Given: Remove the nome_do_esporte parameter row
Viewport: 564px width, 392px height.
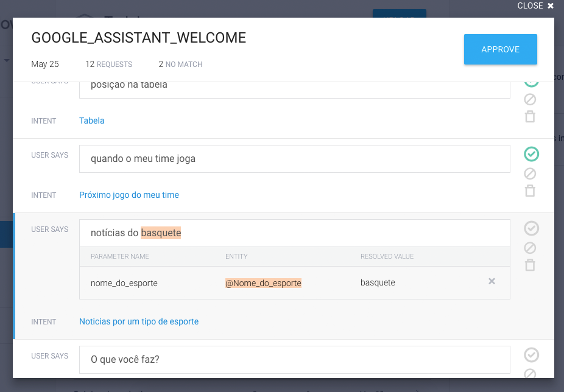Looking at the screenshot, I should tap(492, 281).
